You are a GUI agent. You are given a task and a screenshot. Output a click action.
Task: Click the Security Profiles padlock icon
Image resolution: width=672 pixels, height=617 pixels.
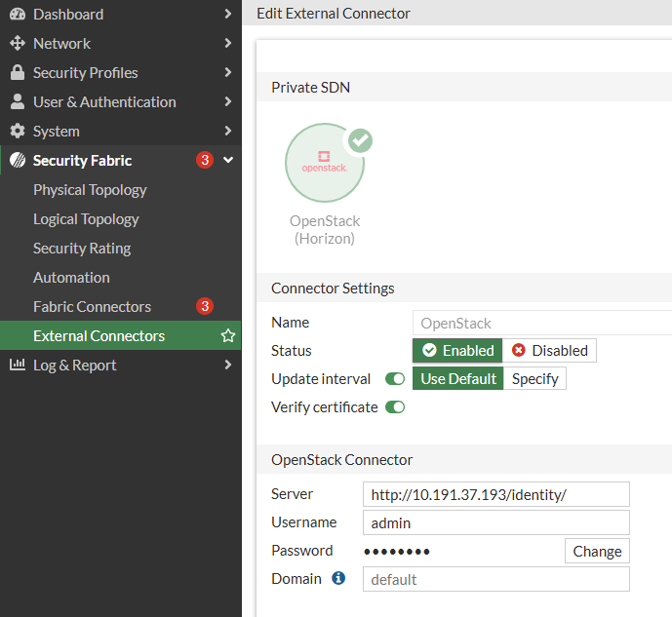[x=18, y=72]
